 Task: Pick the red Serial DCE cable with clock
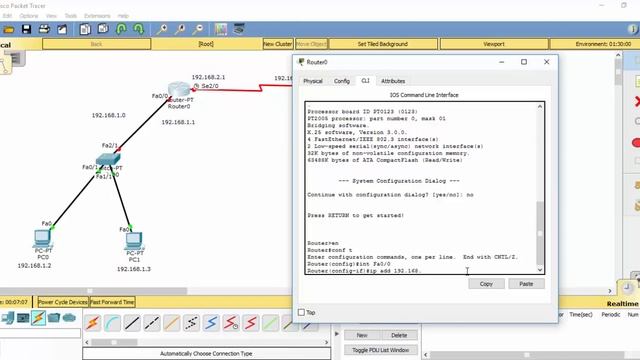[x=231, y=323]
